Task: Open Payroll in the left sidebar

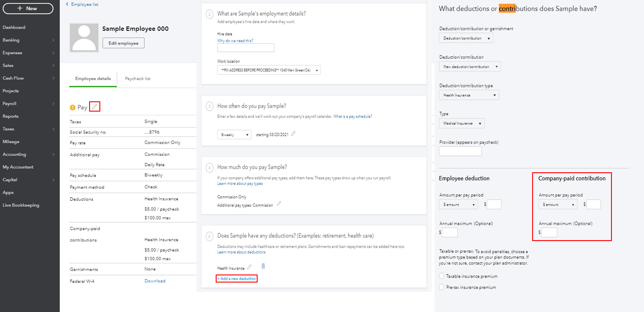Action: click(10, 104)
